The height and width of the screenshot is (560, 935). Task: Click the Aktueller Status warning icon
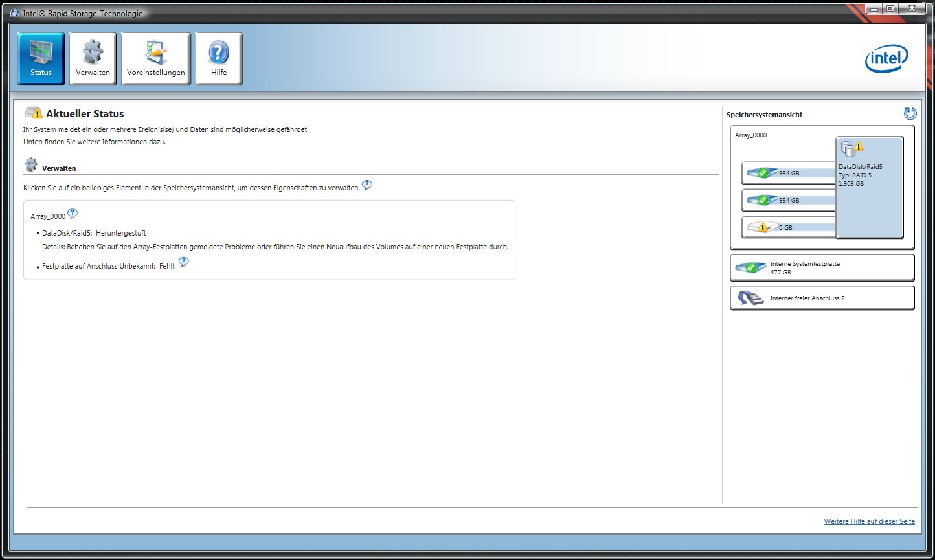(33, 113)
